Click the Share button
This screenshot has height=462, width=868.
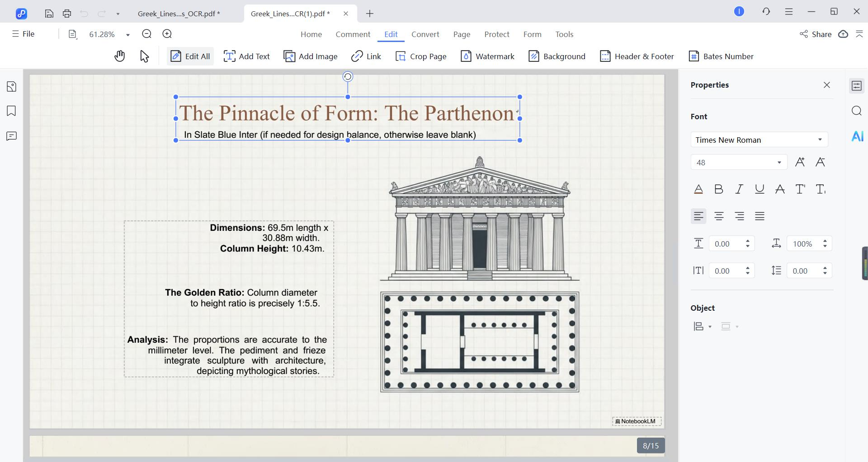click(816, 34)
